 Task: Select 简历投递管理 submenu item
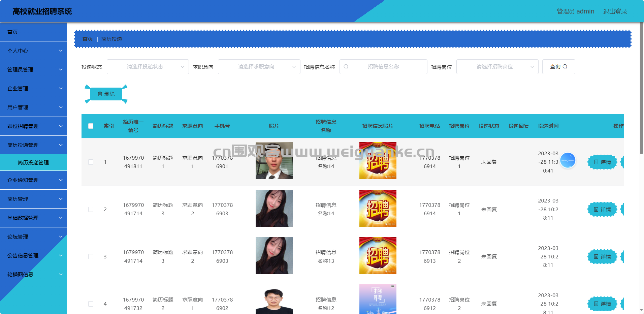(x=33, y=163)
